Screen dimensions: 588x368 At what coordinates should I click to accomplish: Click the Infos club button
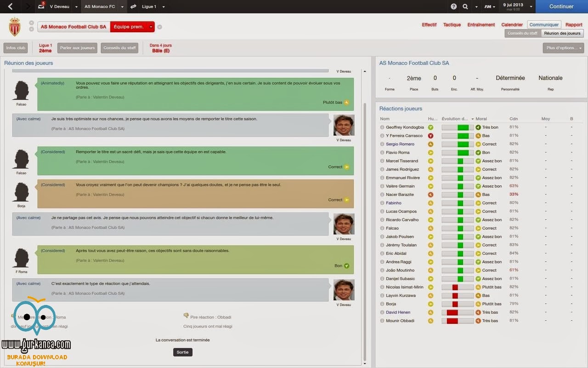[x=16, y=48]
